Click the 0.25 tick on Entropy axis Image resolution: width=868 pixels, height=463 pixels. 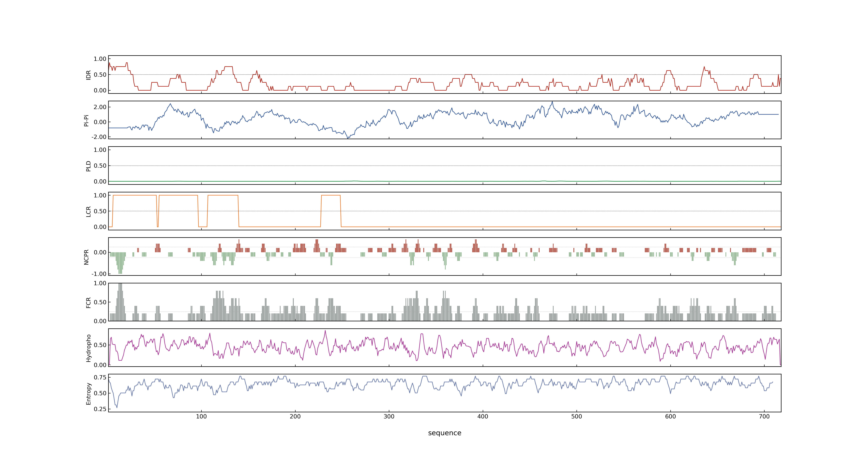click(100, 409)
